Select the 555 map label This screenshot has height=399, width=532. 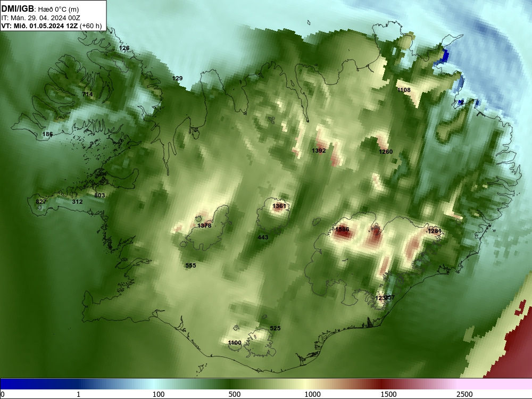(190, 265)
